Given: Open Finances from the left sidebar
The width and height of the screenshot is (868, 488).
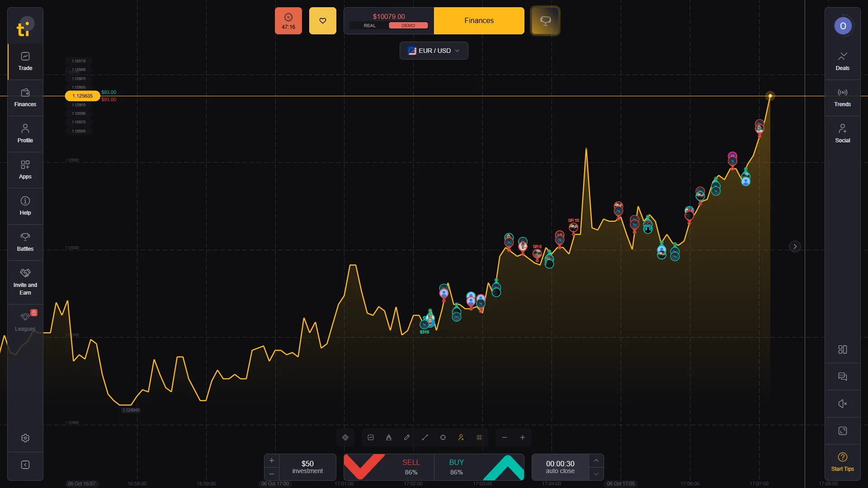Looking at the screenshot, I should [x=25, y=98].
